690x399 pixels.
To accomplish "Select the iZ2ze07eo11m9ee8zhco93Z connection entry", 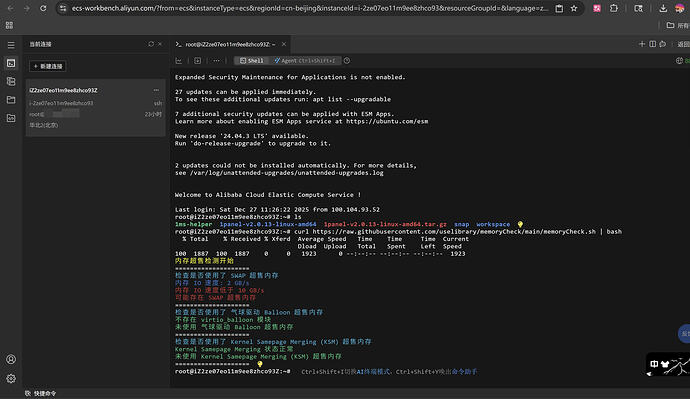I will (95, 108).
